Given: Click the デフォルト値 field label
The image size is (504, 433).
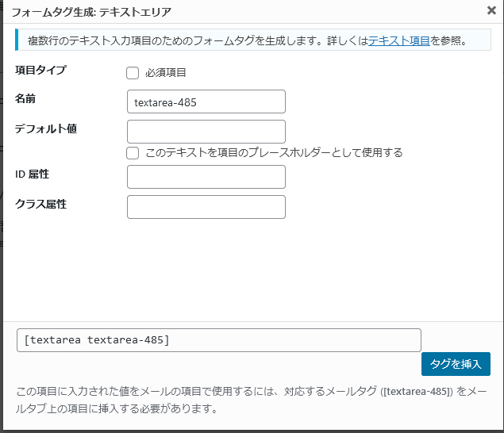Looking at the screenshot, I should coord(45,128).
